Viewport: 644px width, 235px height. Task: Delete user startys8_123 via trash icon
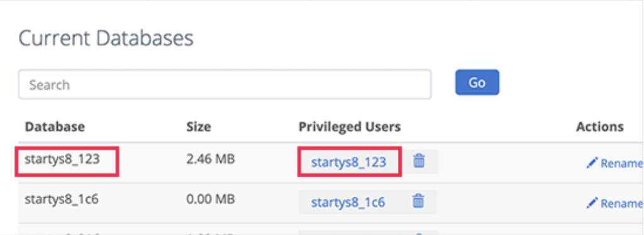pos(418,161)
